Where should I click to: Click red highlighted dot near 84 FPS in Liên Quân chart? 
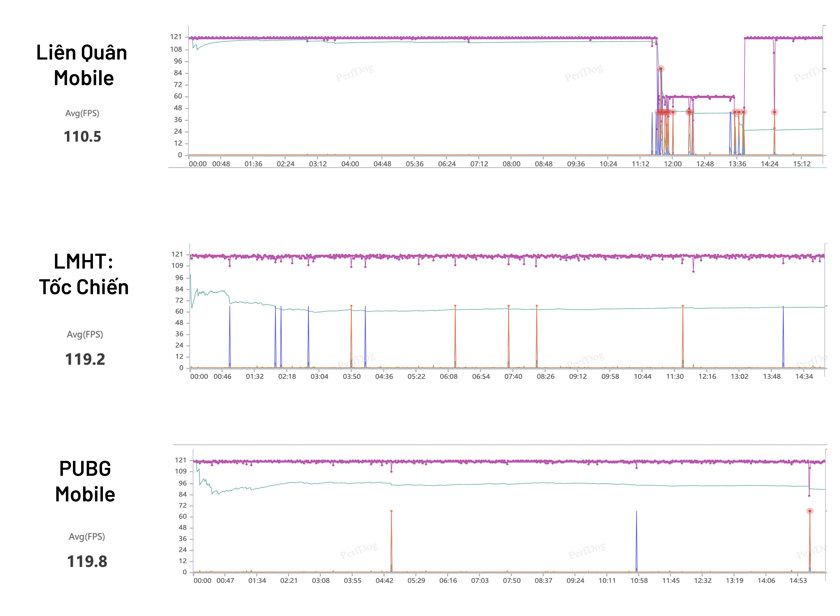coord(661,69)
